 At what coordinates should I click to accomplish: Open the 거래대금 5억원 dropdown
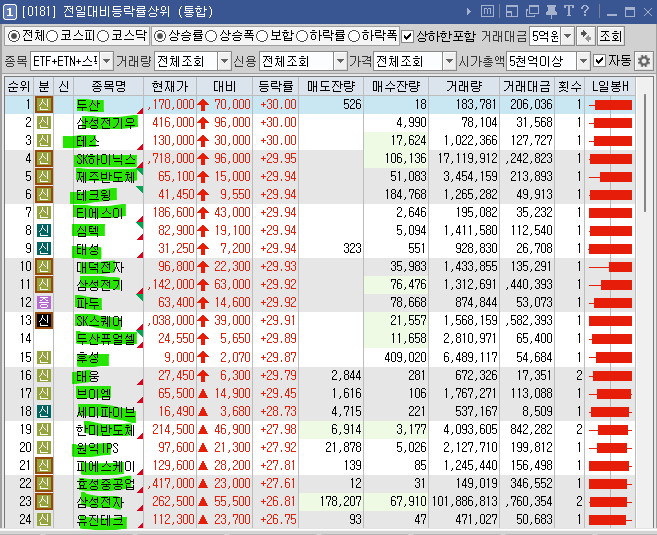(x=567, y=36)
